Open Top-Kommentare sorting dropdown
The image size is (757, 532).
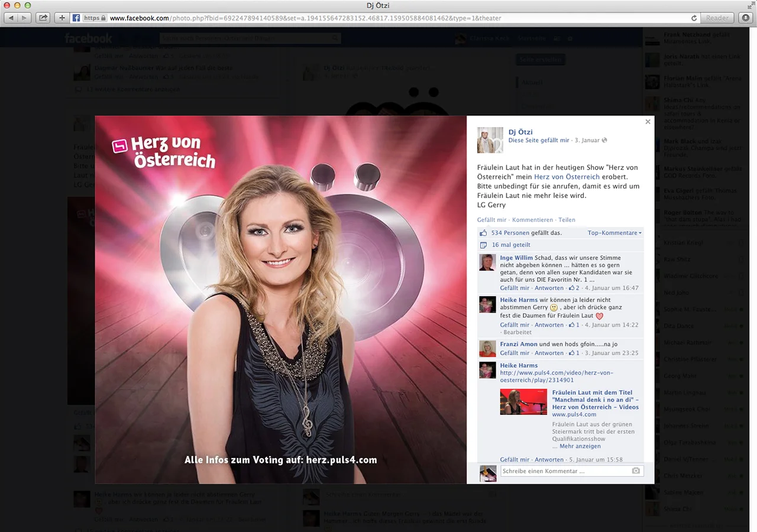[x=614, y=233]
